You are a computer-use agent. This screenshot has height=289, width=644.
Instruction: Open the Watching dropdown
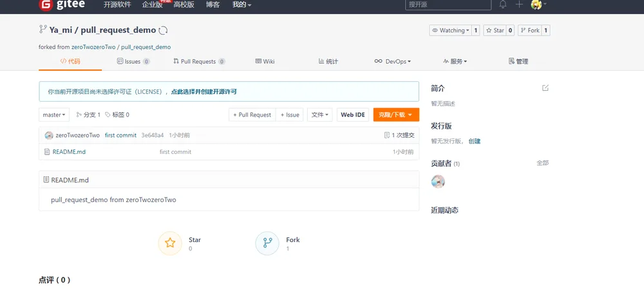pos(450,30)
